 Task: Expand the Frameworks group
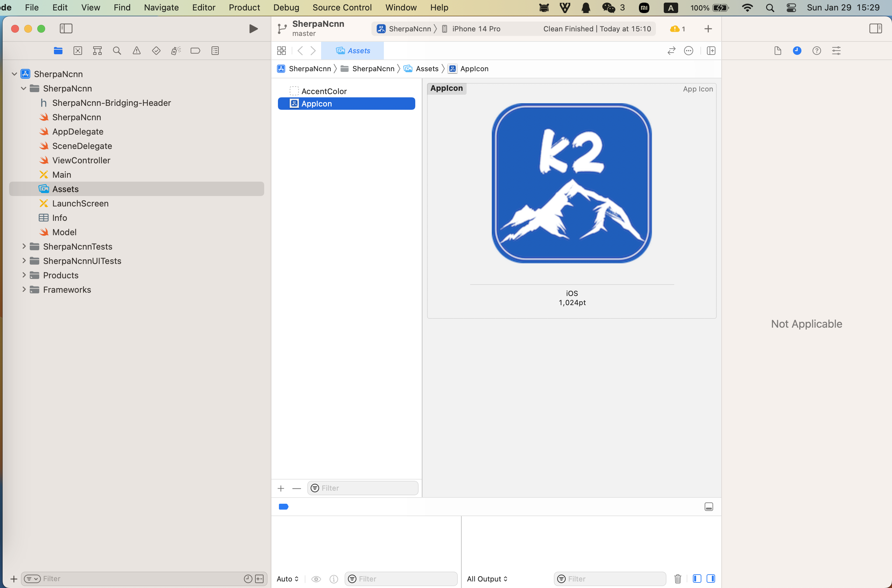[24, 289]
